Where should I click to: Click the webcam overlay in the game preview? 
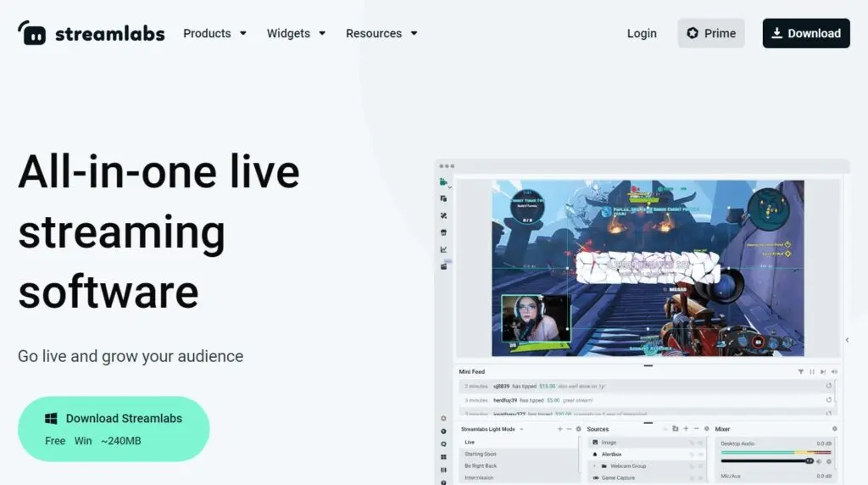coord(536,318)
